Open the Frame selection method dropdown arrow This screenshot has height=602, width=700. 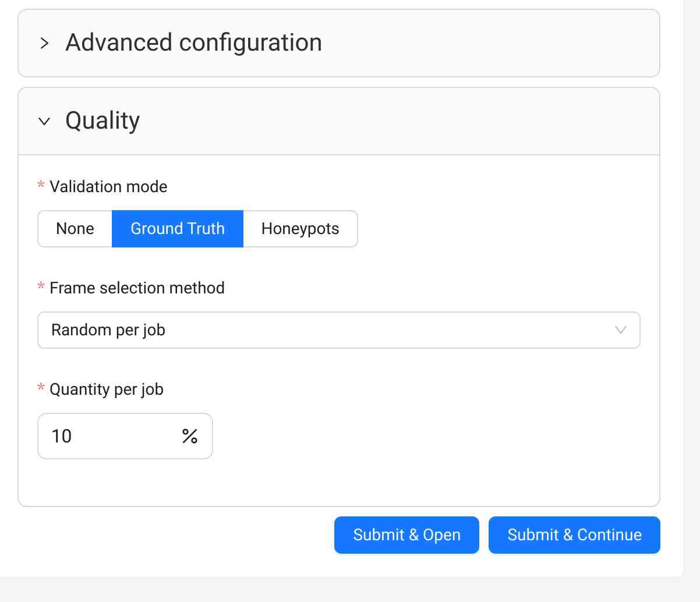[620, 330]
